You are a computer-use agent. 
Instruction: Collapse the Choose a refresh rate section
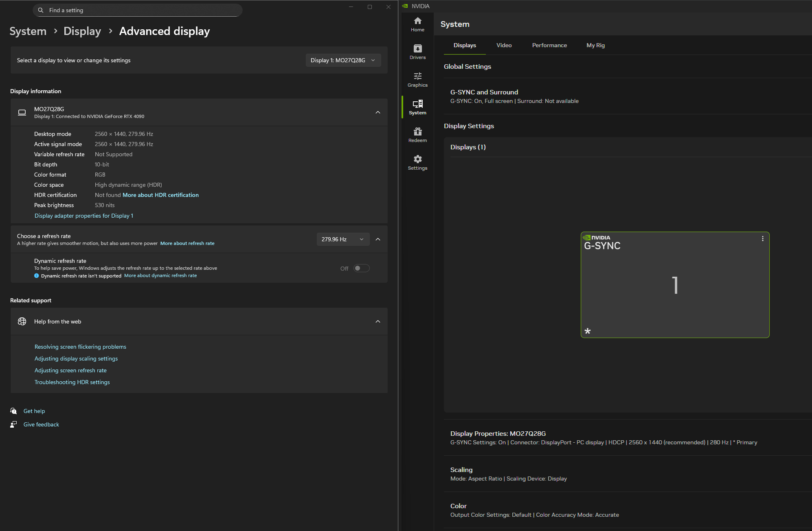(378, 239)
